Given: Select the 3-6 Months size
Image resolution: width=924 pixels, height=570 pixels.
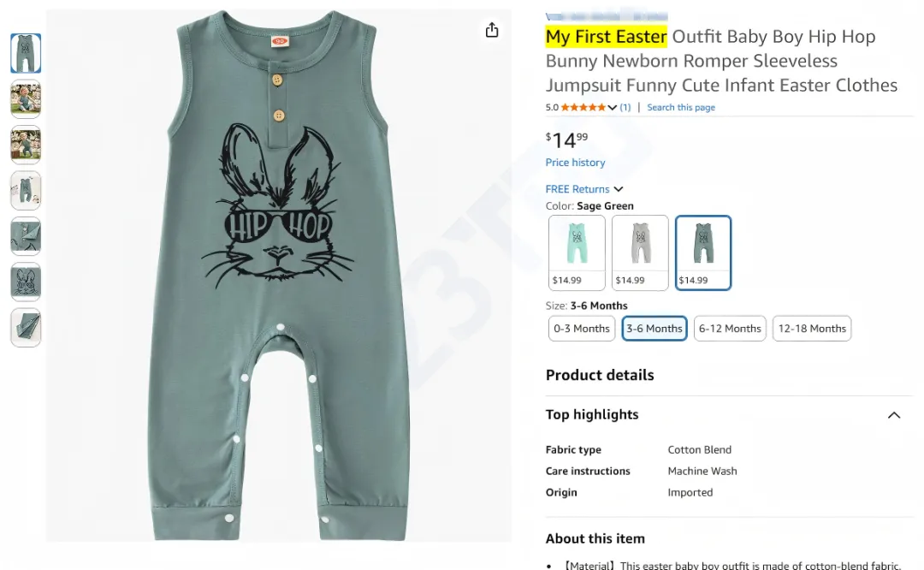Looking at the screenshot, I should [654, 329].
